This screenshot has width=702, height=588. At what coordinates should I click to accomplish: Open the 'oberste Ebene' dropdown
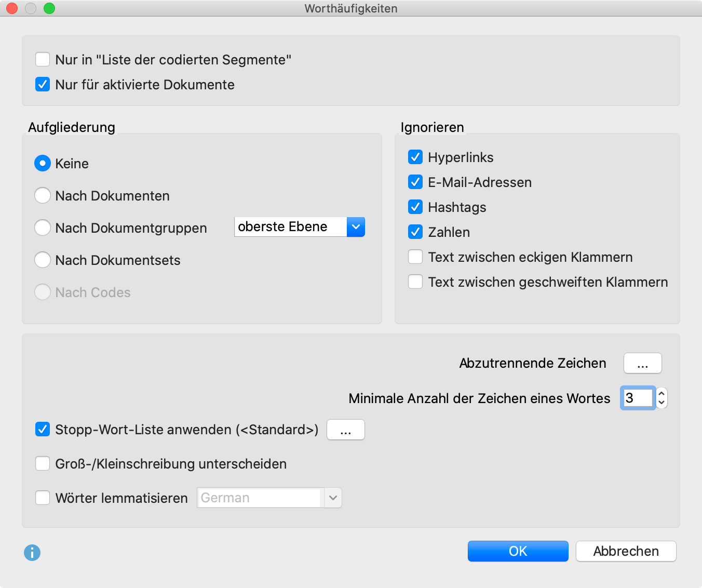(300, 227)
